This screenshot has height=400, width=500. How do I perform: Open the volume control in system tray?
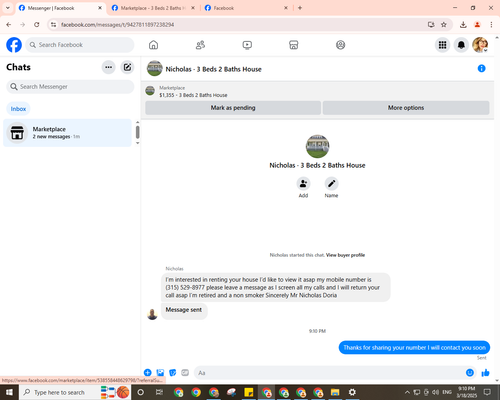(435, 392)
